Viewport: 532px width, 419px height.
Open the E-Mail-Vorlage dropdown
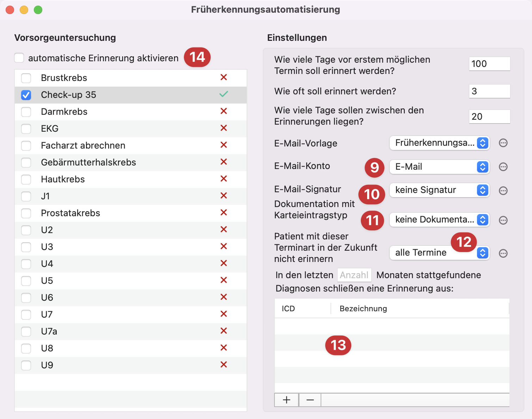[x=439, y=143]
